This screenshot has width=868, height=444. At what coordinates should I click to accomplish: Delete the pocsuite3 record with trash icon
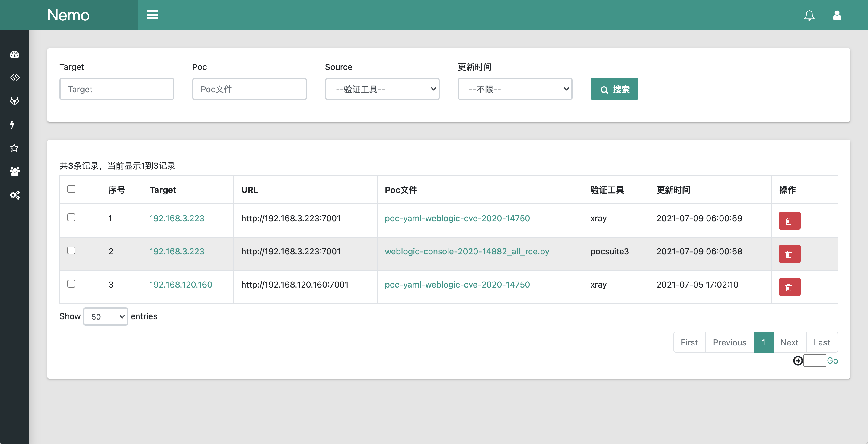click(789, 254)
